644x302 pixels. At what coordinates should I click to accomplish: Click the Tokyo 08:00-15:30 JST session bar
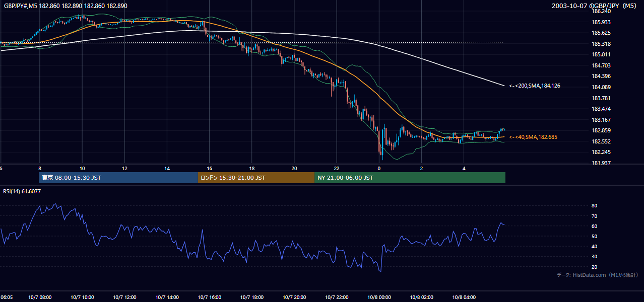pos(118,178)
